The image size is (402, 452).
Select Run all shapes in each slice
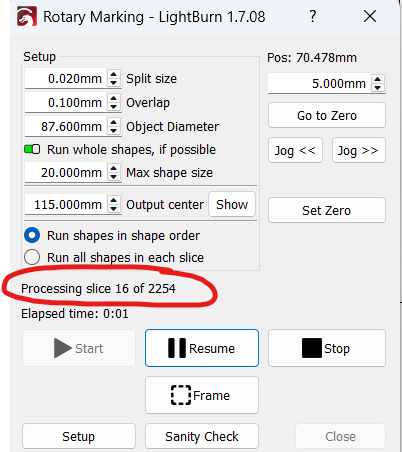coord(32,257)
